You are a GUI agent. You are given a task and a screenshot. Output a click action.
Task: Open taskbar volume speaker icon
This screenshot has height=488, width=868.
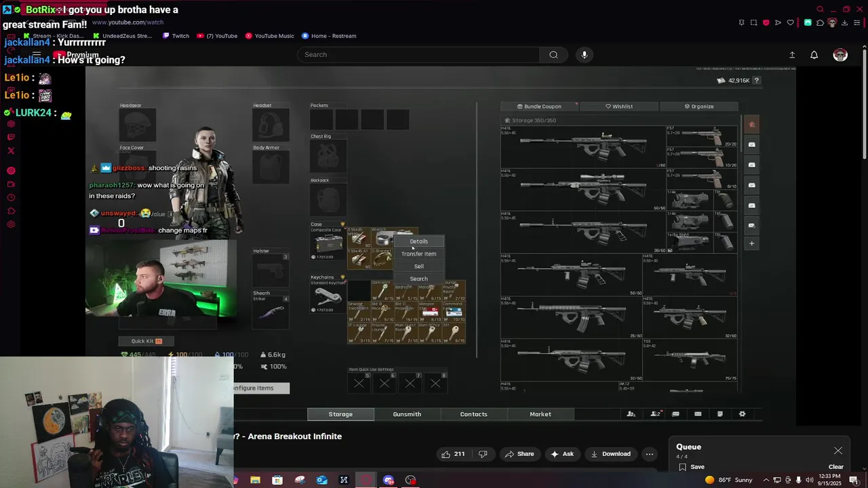pyautogui.click(x=809, y=480)
